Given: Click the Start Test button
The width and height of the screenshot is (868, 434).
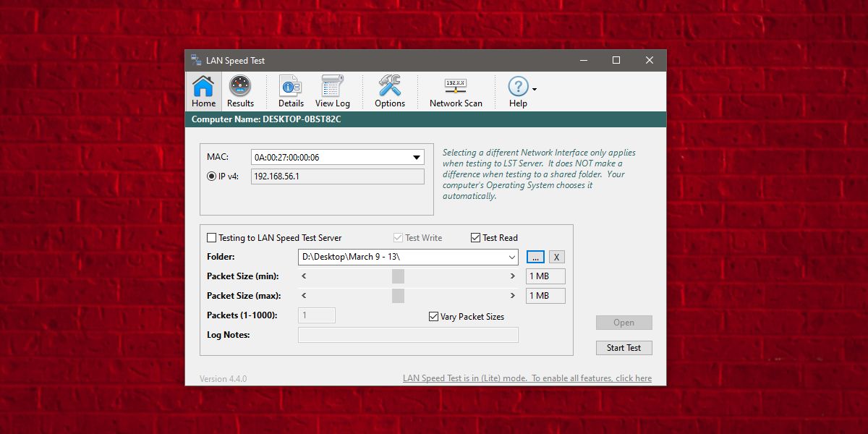Looking at the screenshot, I should tap(624, 348).
